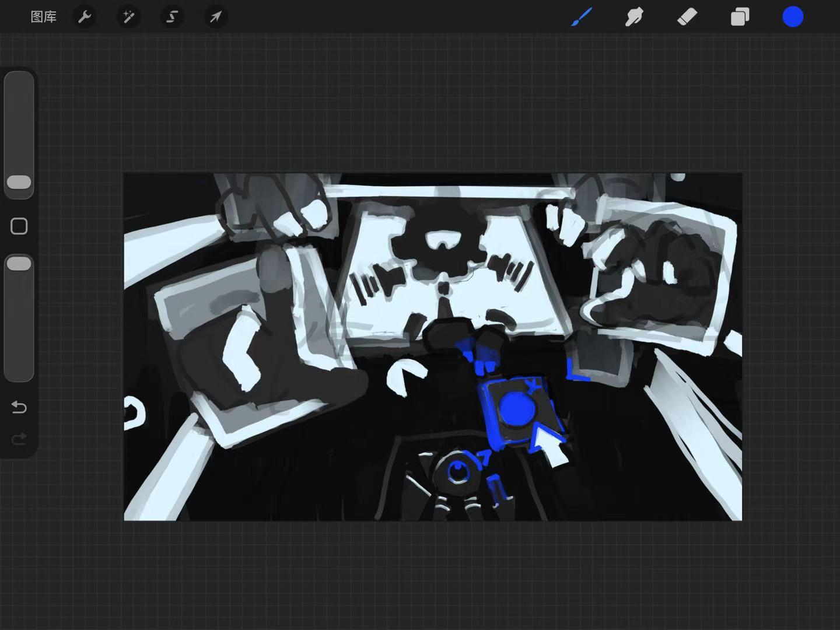840x630 pixels.
Task: Click the large blue circle in the artwork
Action: 517,408
